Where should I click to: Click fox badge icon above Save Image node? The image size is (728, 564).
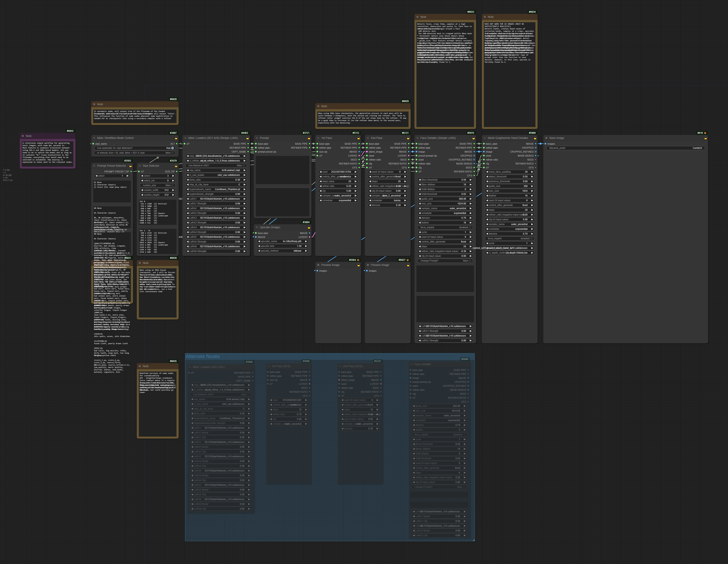[x=705, y=133]
